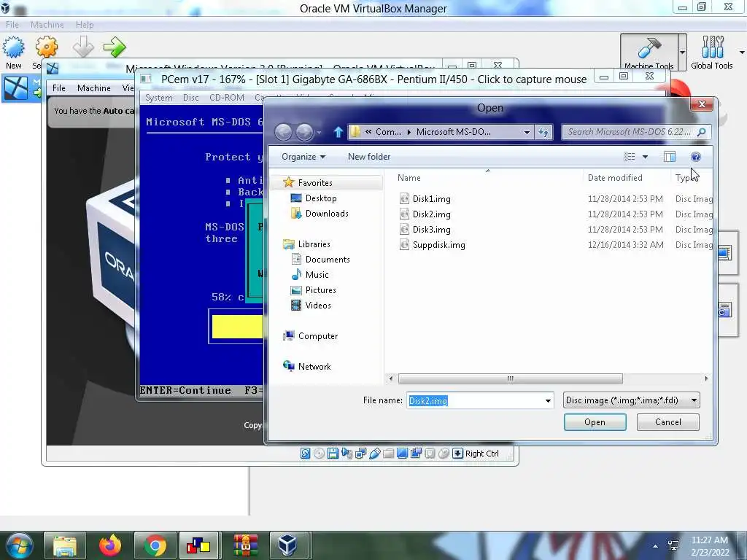Click the orange gear Settings icon

(x=46, y=47)
